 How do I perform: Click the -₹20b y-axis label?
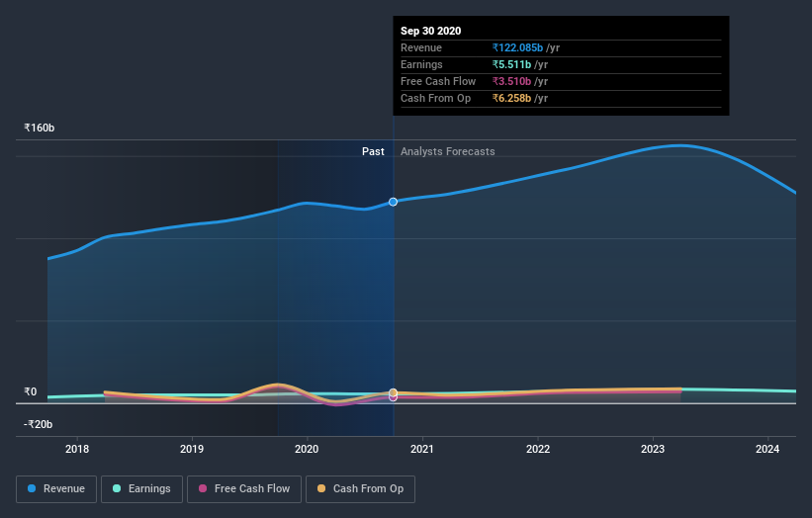click(39, 424)
